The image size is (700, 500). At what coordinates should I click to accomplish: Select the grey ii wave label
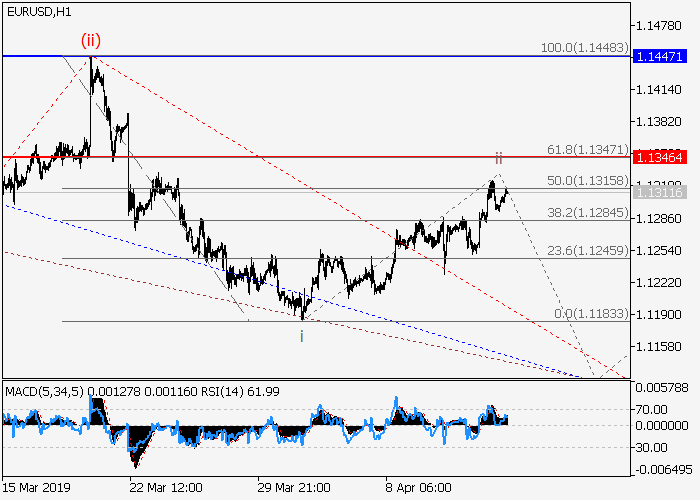[497, 159]
